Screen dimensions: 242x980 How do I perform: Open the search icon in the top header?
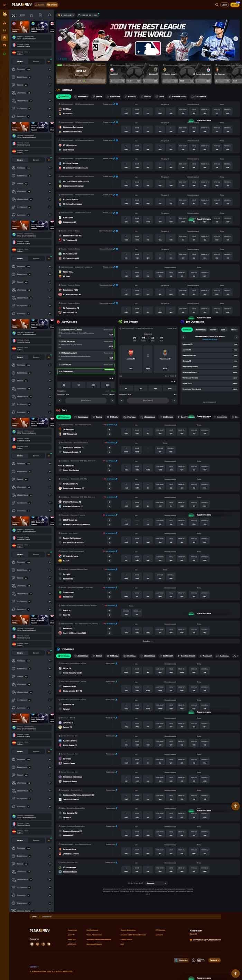tap(216, 5)
